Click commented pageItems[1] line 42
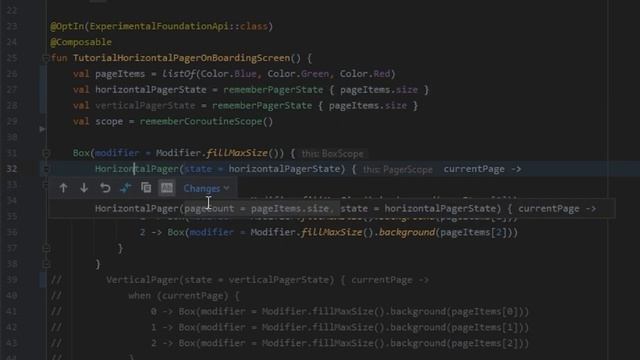The width and height of the screenshot is (640, 360). click(485, 327)
